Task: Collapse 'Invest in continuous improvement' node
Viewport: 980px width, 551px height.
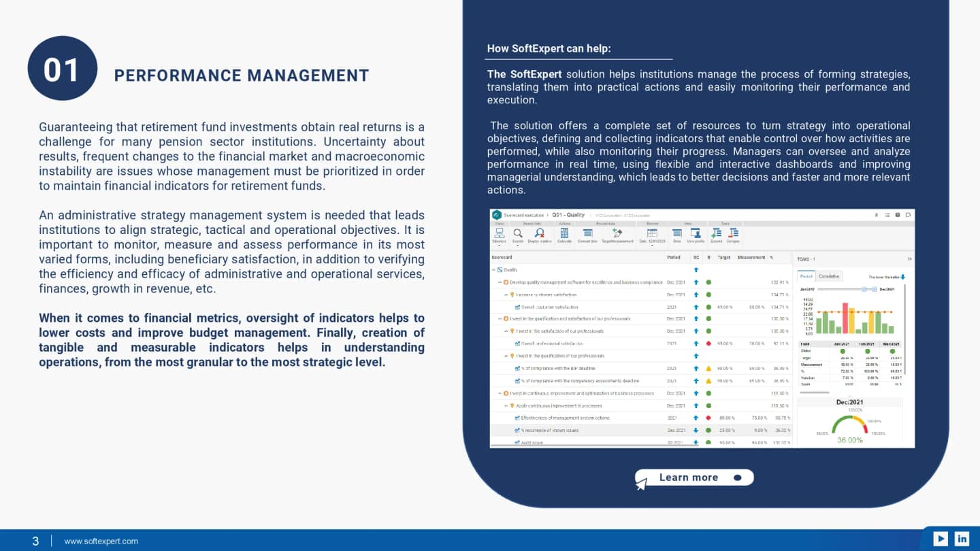Action: [500, 393]
